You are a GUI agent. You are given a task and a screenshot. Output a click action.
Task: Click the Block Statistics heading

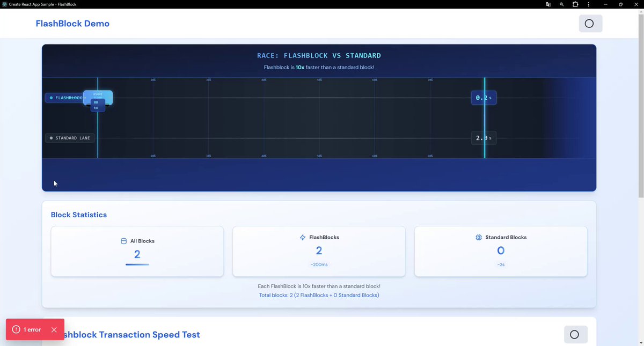click(x=79, y=215)
